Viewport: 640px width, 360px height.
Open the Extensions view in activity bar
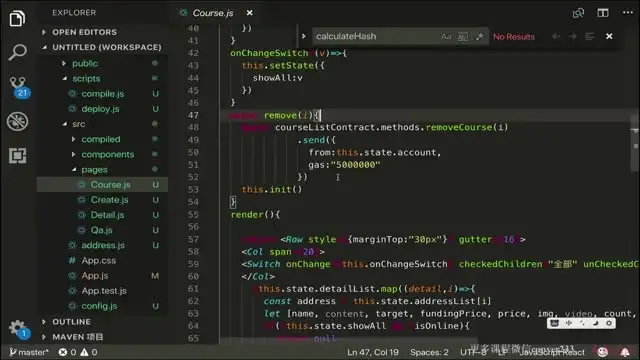(x=17, y=156)
